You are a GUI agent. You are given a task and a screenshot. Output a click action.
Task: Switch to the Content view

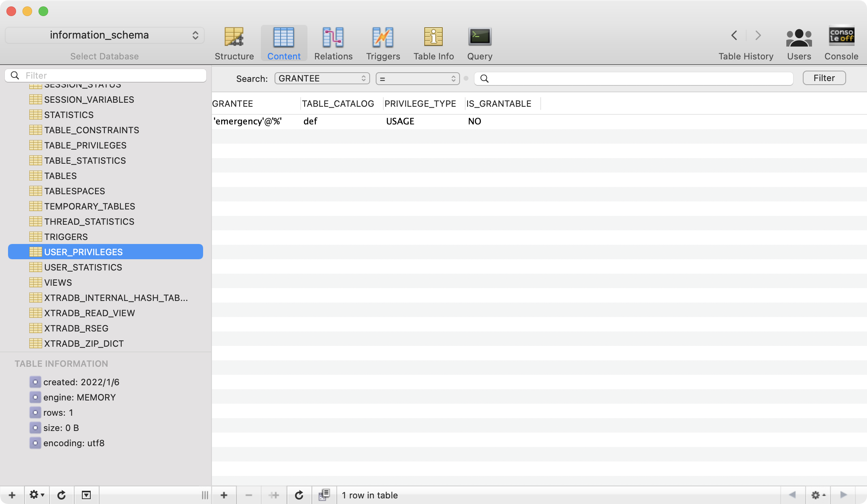pyautogui.click(x=284, y=43)
